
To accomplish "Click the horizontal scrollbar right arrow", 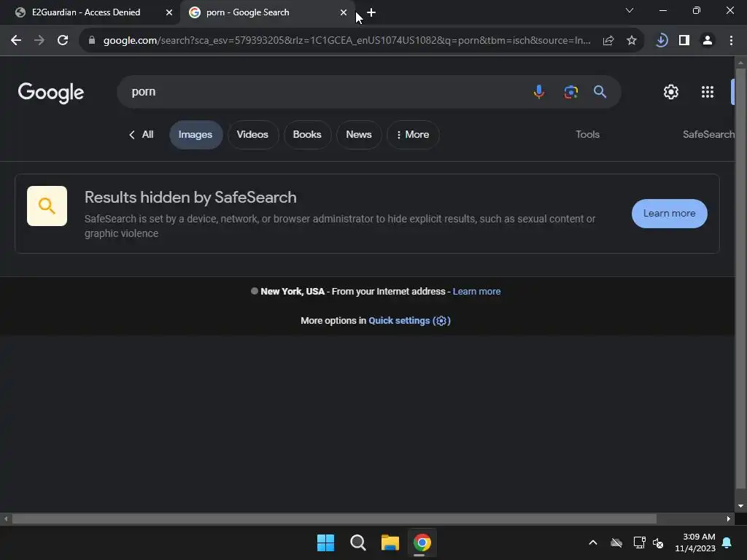I will point(729,518).
